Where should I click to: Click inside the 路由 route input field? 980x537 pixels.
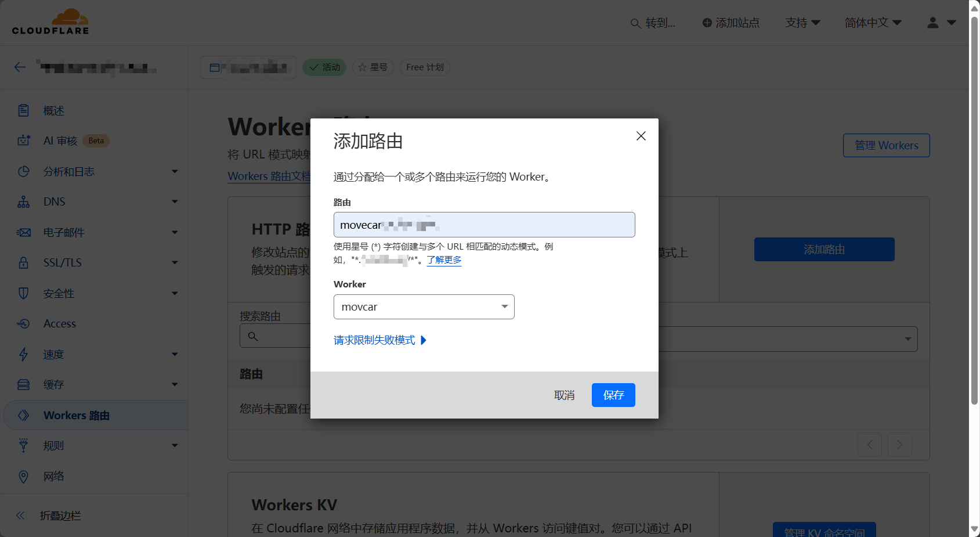point(484,225)
